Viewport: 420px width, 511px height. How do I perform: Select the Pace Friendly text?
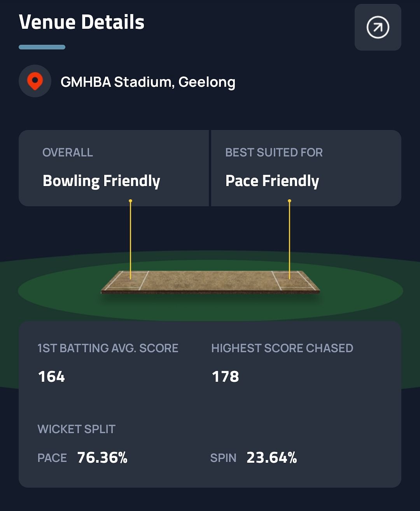point(272,181)
